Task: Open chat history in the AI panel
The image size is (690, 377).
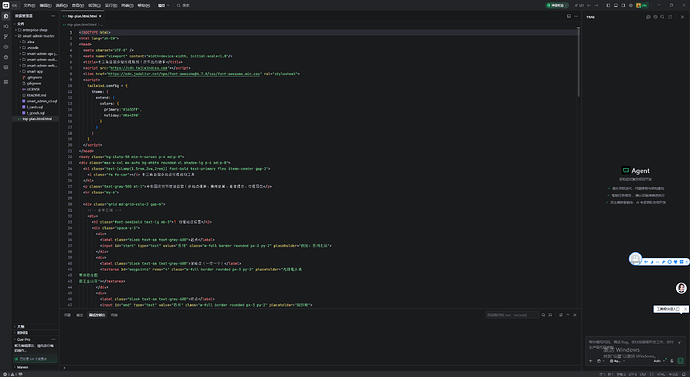Action: 655,17
